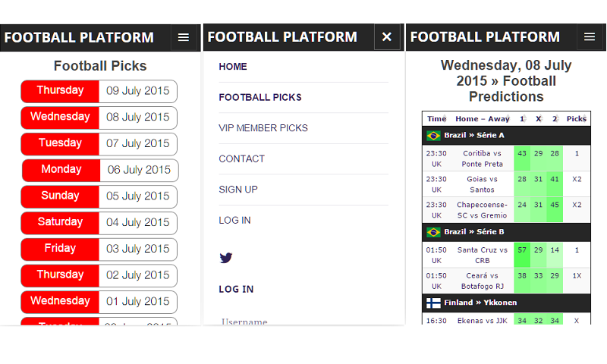607x364 pixels.
Task: Open picks for Thursday 09 July 2015
Action: [99, 91]
